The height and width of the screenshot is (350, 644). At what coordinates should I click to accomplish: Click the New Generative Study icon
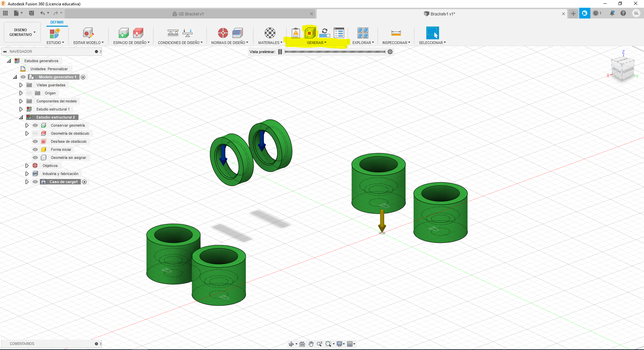(55, 33)
